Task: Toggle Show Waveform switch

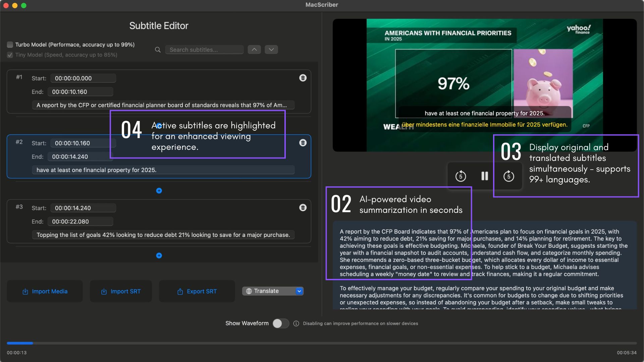Action: pos(281,323)
